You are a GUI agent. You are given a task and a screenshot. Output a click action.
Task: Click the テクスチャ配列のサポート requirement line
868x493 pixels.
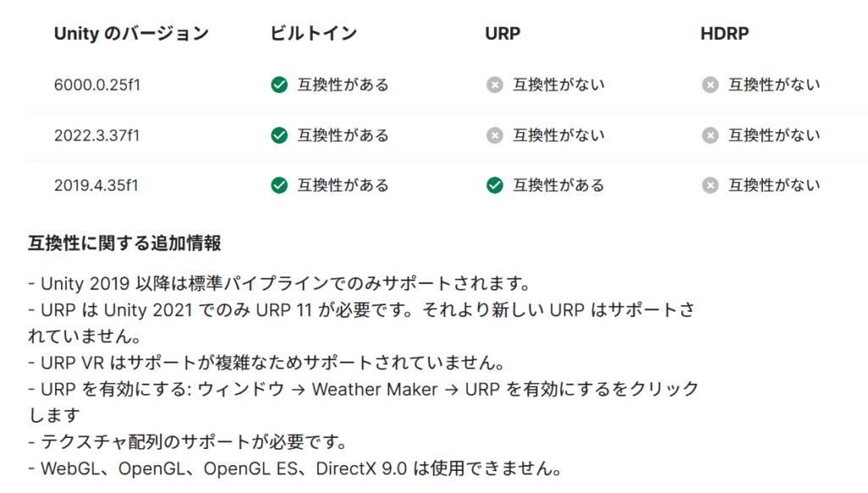[209, 442]
